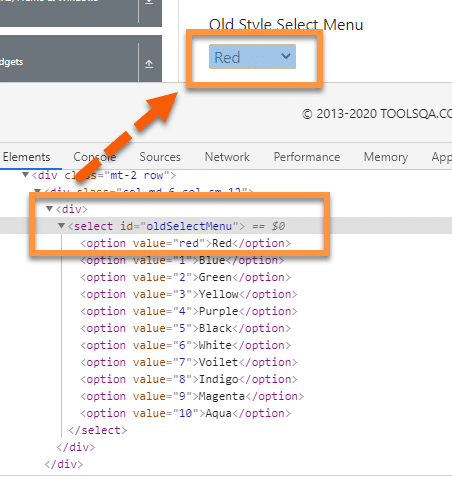Click the Old Style Select Menu heading
The width and height of the screenshot is (452, 478).
click(286, 25)
